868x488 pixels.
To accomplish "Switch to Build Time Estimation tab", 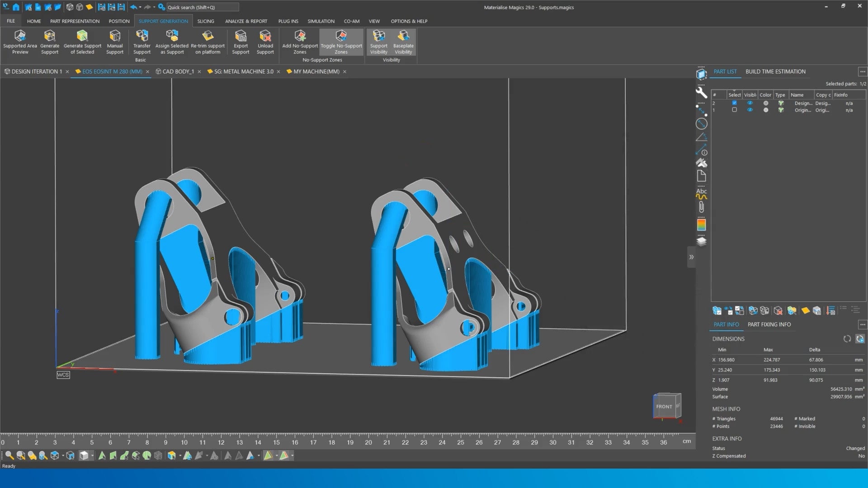I will pos(775,71).
